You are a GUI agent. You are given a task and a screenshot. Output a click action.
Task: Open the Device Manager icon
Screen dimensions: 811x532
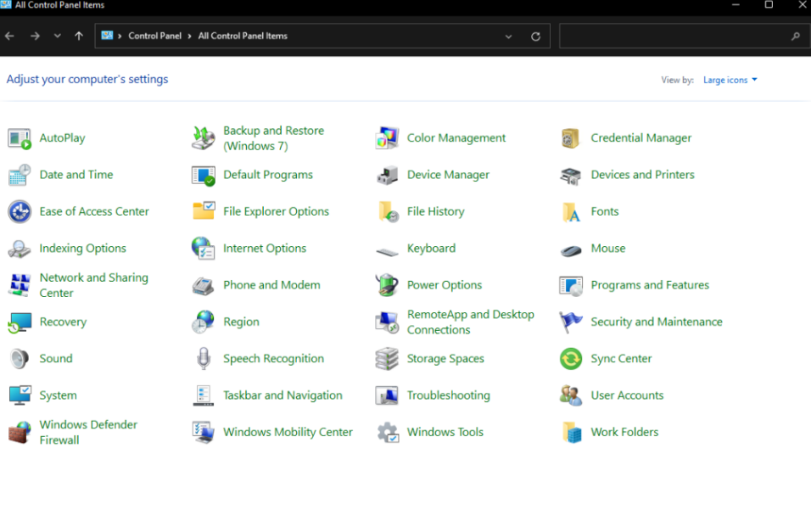click(x=387, y=176)
